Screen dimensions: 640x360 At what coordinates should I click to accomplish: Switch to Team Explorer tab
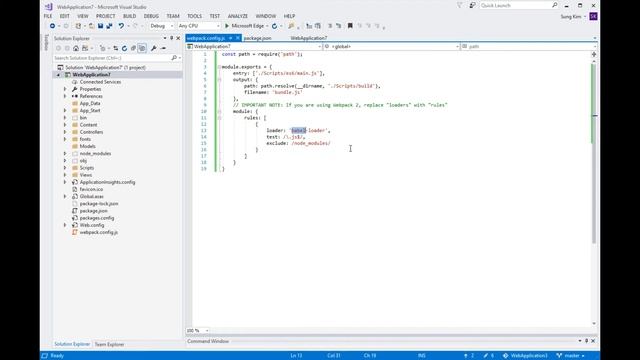[109, 344]
